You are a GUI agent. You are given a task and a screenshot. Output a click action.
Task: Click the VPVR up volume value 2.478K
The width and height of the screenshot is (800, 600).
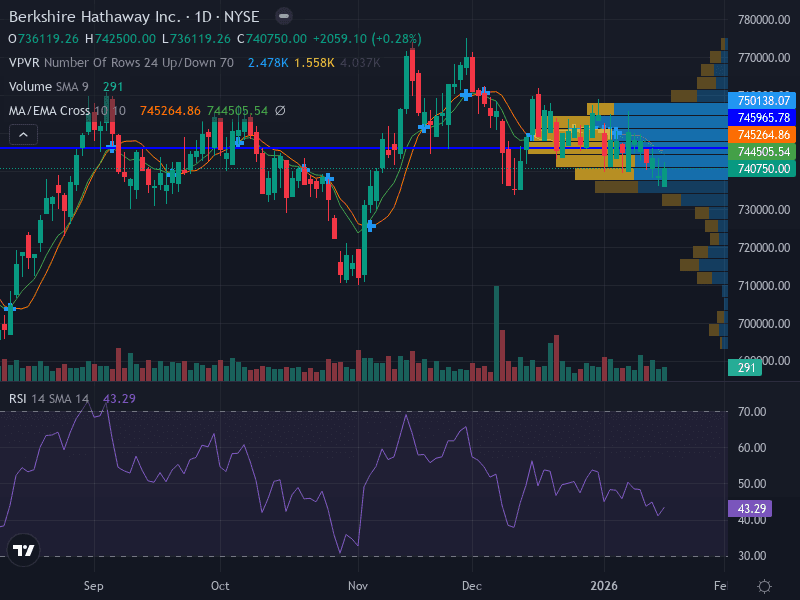(x=268, y=63)
